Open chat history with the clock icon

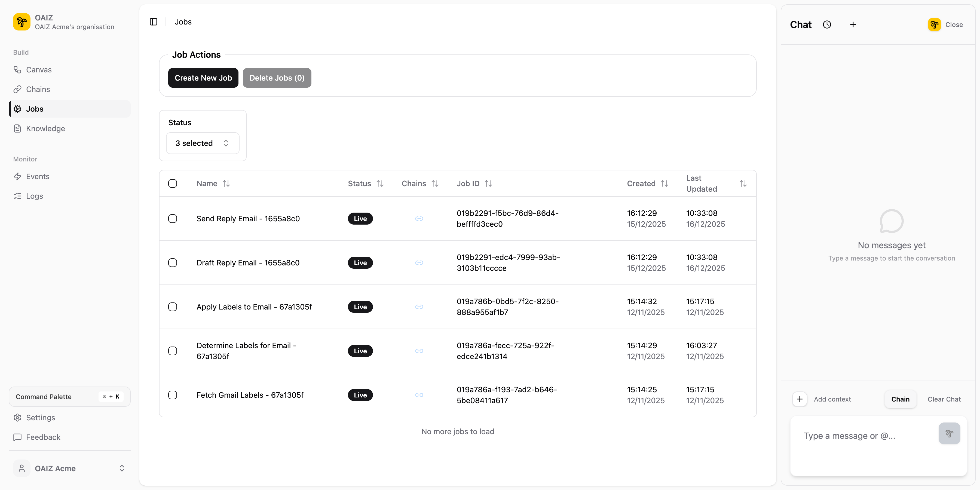[827, 24]
